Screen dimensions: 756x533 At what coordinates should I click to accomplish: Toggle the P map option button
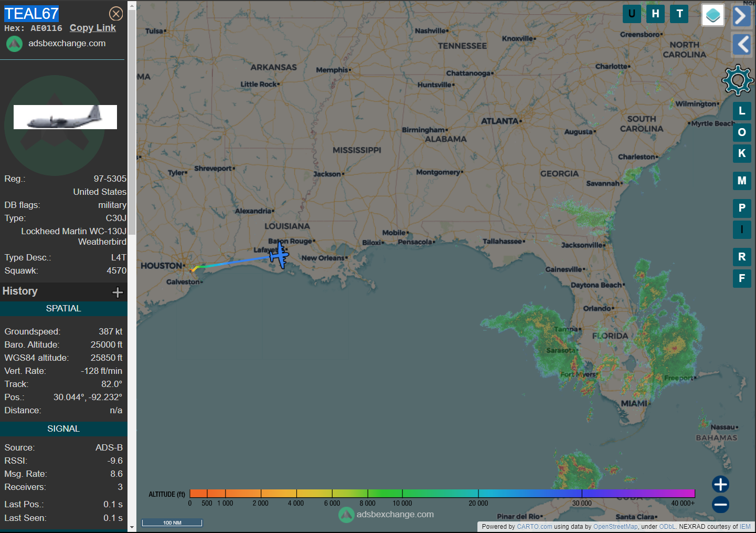(x=742, y=208)
